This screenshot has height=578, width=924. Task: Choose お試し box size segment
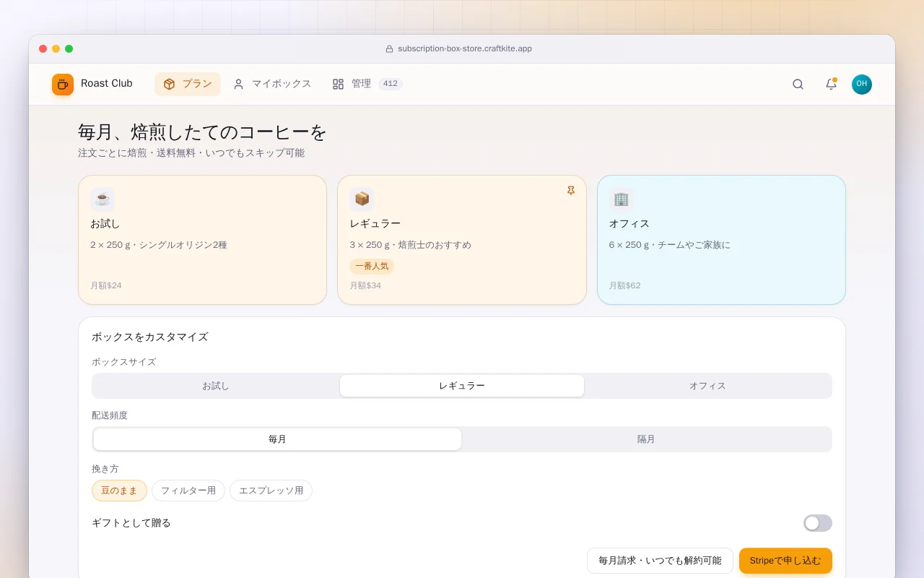tap(216, 386)
